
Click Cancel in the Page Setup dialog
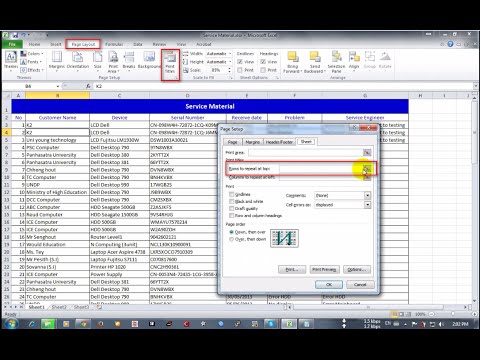click(360, 284)
